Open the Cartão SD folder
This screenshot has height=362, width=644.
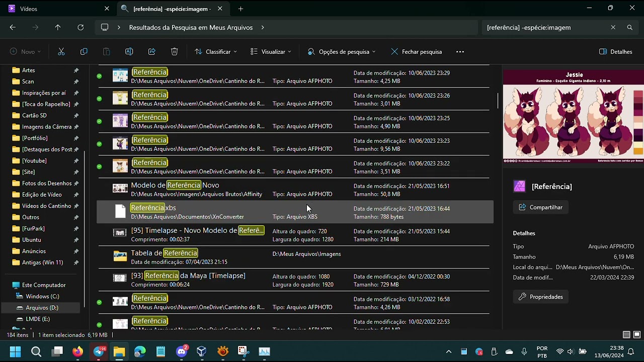(x=34, y=116)
